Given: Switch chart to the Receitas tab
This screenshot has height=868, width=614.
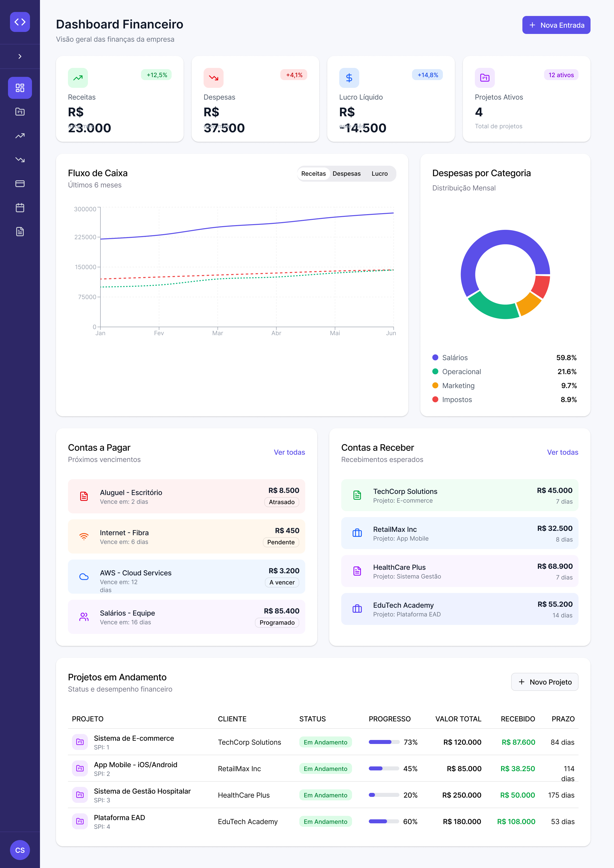Looking at the screenshot, I should tap(313, 173).
